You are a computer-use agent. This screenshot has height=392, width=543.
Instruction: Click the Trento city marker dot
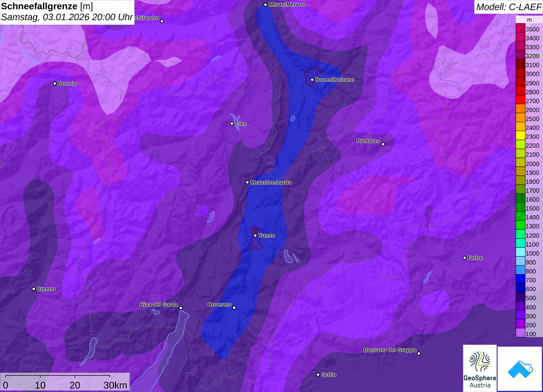click(255, 235)
